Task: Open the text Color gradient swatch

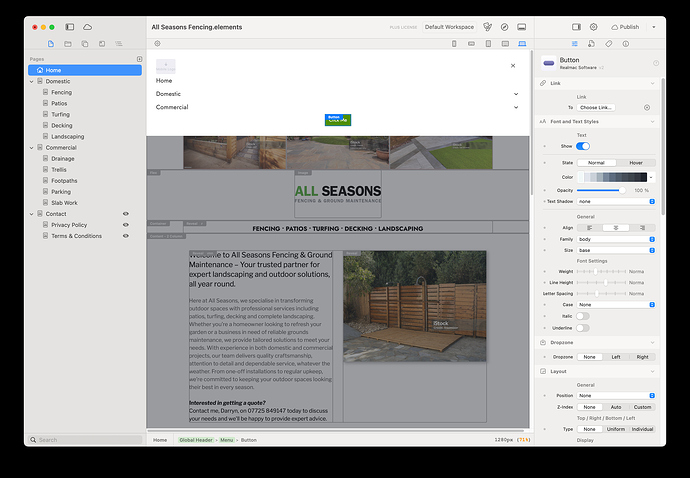Action: [613, 177]
